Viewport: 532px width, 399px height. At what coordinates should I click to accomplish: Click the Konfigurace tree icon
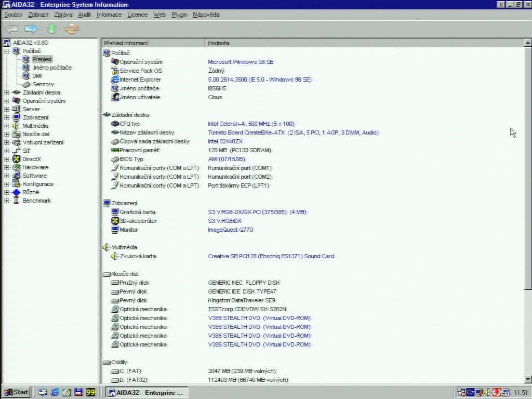coord(16,184)
